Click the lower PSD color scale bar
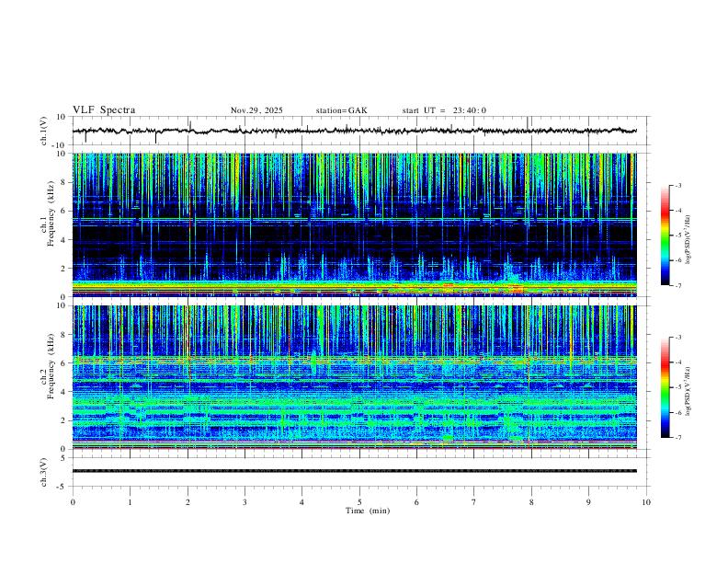 pyautogui.click(x=665, y=387)
